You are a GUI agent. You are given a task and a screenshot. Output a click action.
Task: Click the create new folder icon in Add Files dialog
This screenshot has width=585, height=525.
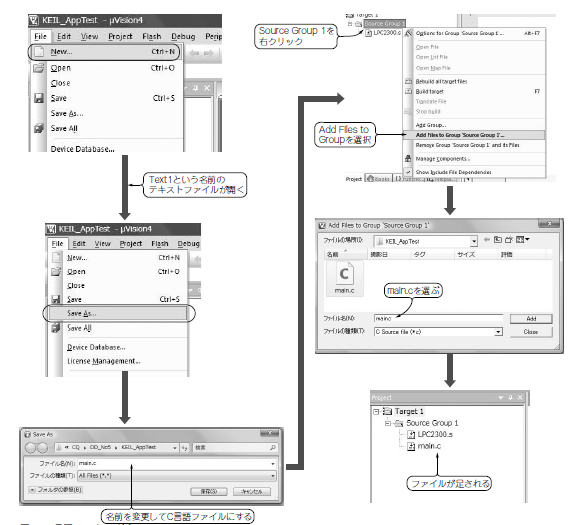tap(509, 240)
